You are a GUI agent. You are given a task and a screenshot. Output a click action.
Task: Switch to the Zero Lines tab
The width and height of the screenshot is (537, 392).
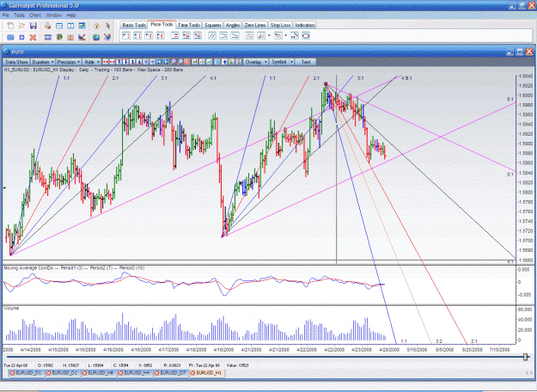pos(255,25)
